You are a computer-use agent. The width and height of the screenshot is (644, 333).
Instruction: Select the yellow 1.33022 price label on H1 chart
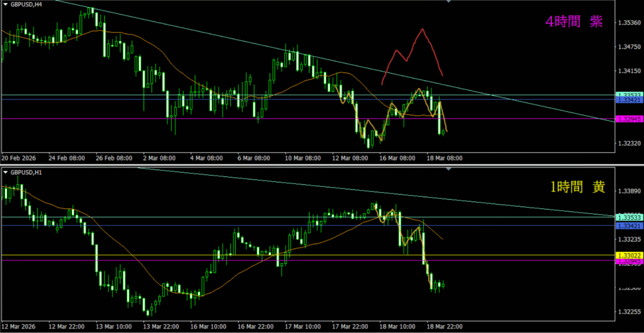click(x=629, y=255)
